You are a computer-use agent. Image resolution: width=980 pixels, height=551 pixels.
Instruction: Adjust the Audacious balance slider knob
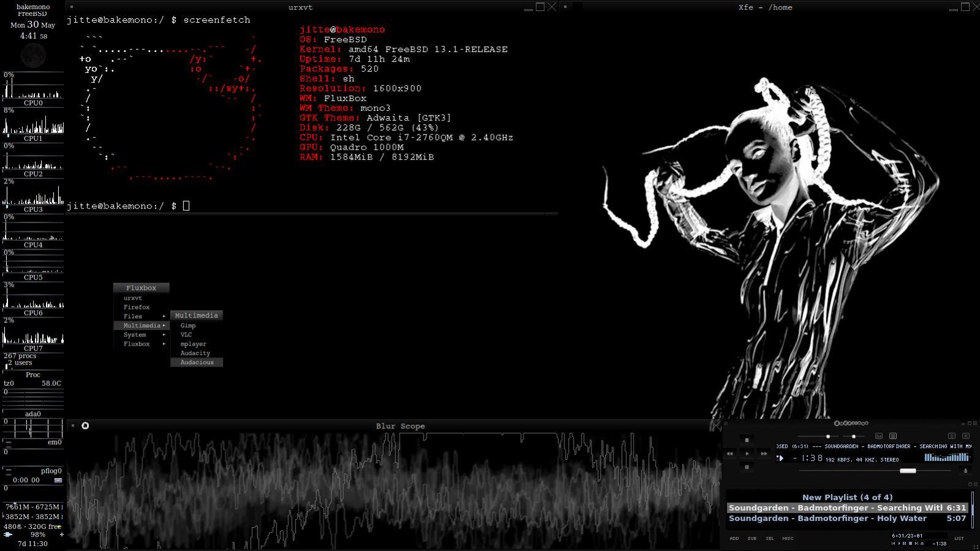point(854,436)
